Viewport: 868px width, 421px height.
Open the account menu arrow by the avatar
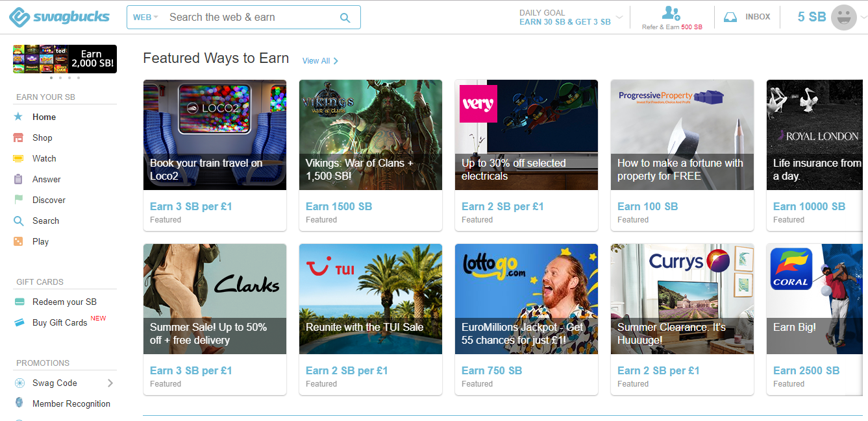863,18
